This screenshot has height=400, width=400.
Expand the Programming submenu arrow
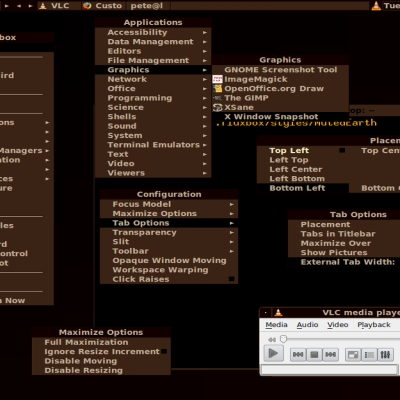pyautogui.click(x=205, y=98)
